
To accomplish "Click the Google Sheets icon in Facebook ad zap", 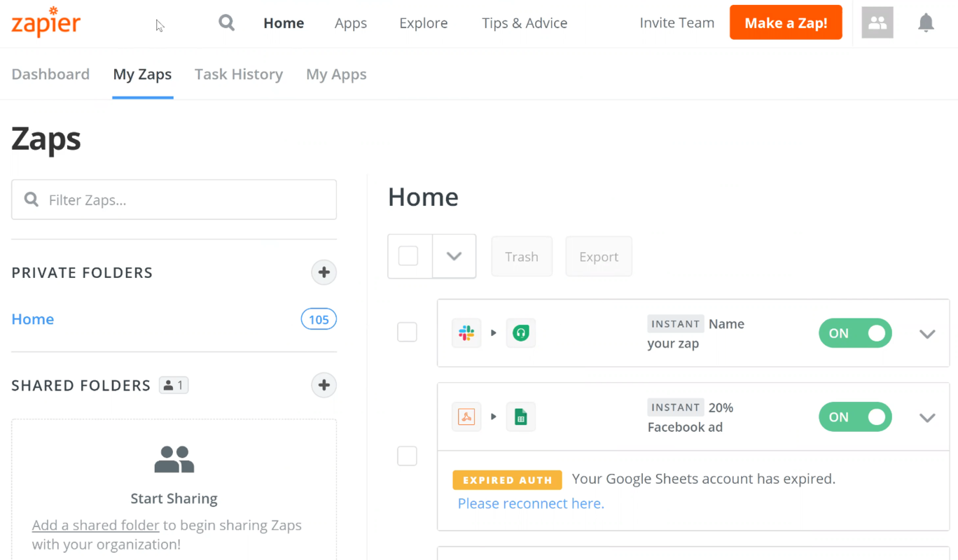I will (x=520, y=416).
